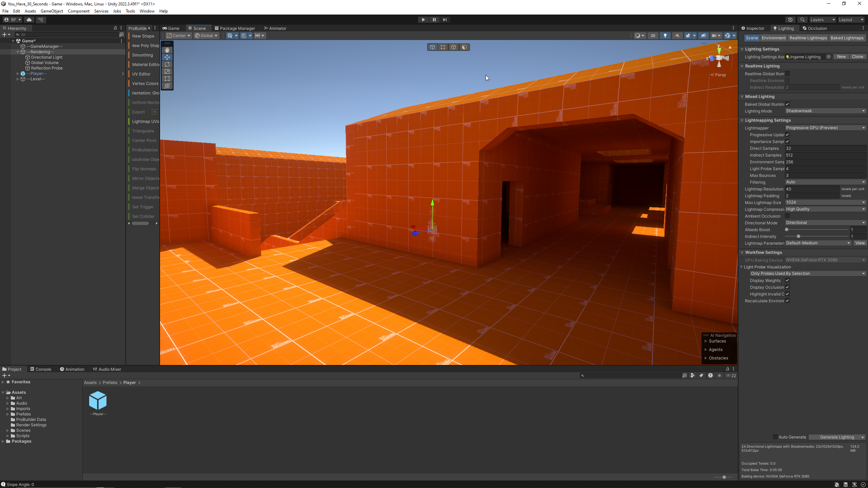The height and width of the screenshot is (488, 868).
Task: Select the Rect tool
Action: pos(167,79)
